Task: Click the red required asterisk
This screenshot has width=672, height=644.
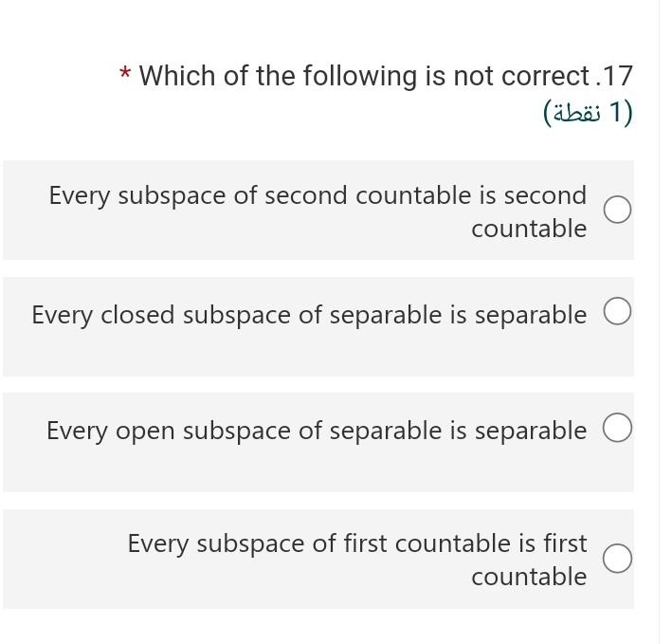Action: (125, 73)
